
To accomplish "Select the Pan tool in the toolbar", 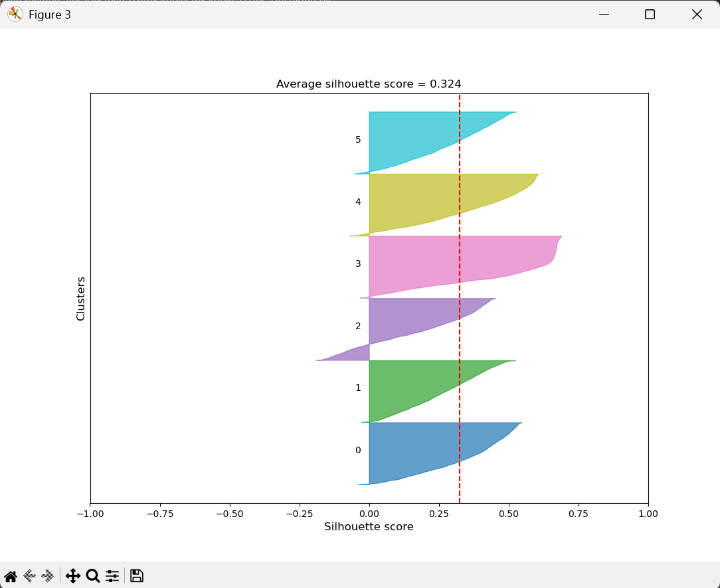I will click(x=73, y=575).
